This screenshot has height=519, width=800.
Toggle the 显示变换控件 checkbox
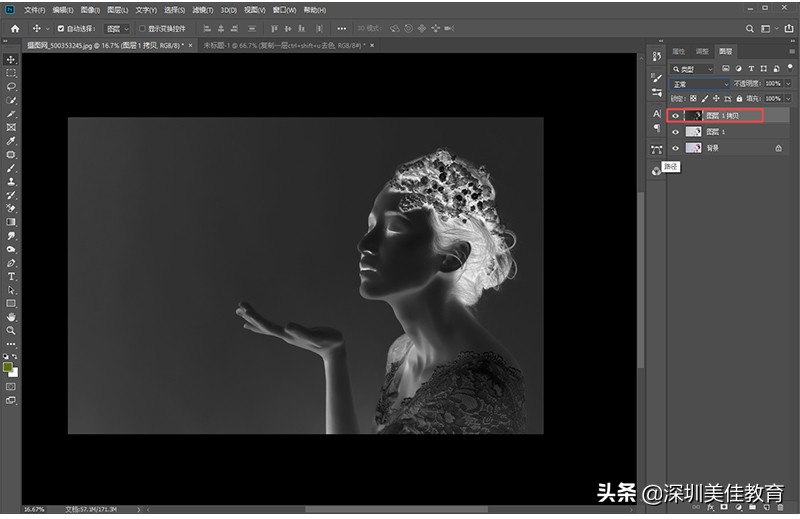point(142,29)
